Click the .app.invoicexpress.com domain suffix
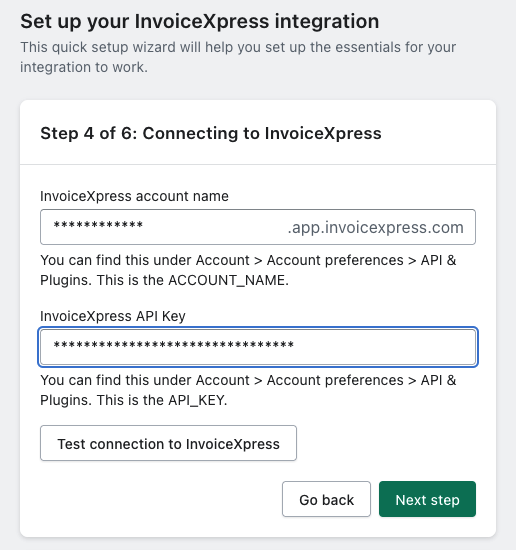 point(376,228)
